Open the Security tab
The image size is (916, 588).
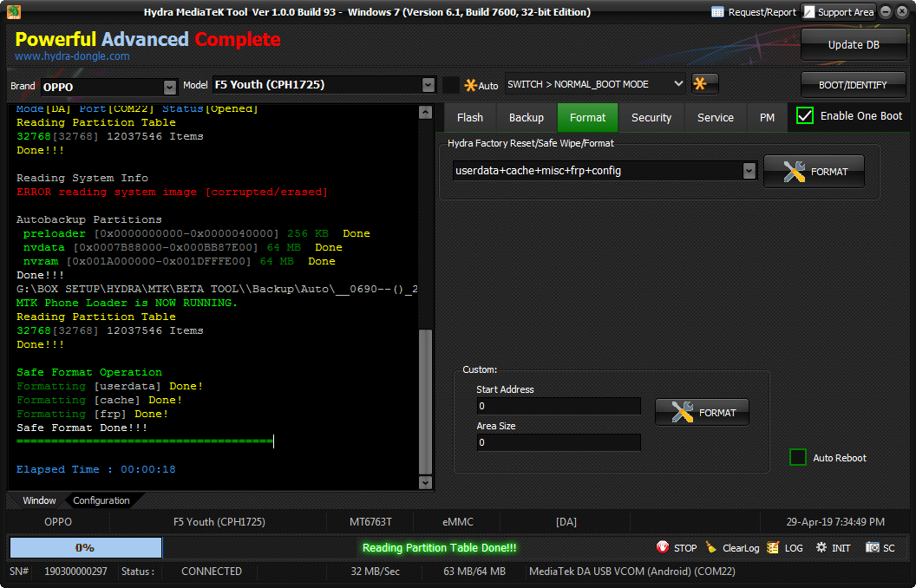point(651,117)
